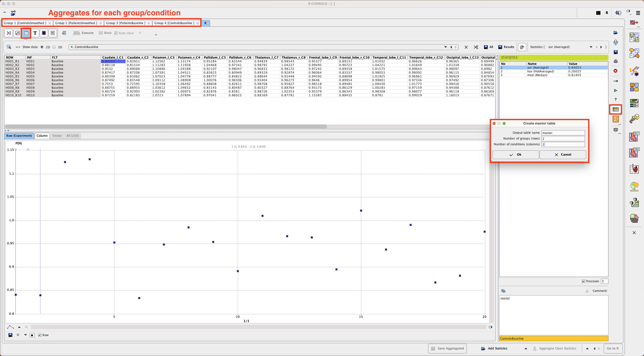Select the table view icon in toolbar
The height and width of the screenshot is (356, 644).
pyautogui.click(x=26, y=33)
